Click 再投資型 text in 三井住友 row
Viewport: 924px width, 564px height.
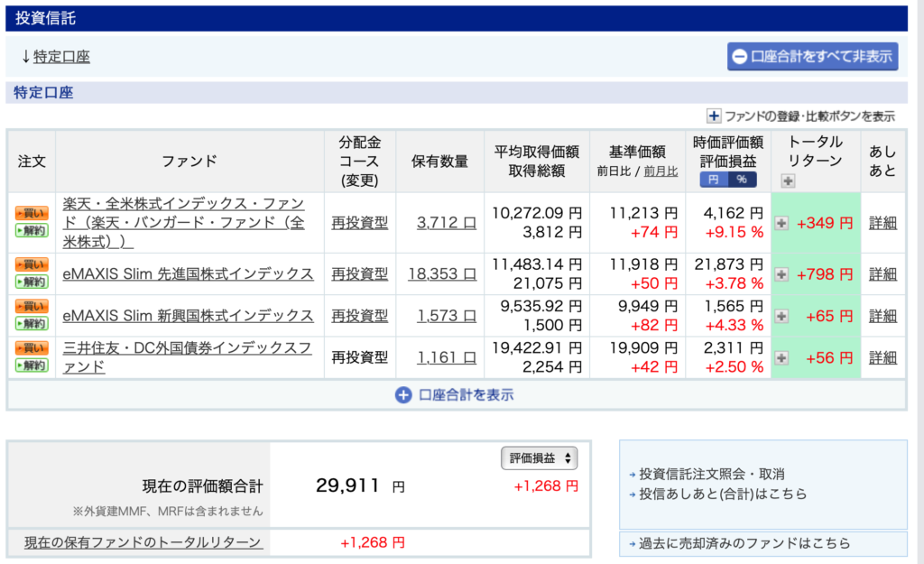pyautogui.click(x=359, y=357)
